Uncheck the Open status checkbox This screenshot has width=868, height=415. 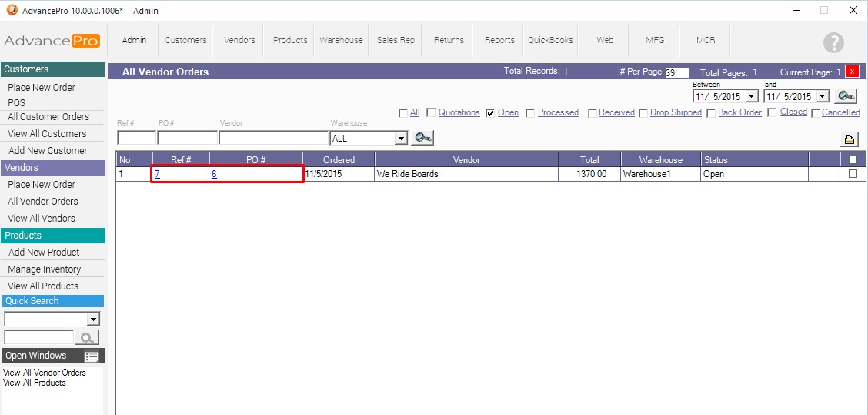pos(490,113)
